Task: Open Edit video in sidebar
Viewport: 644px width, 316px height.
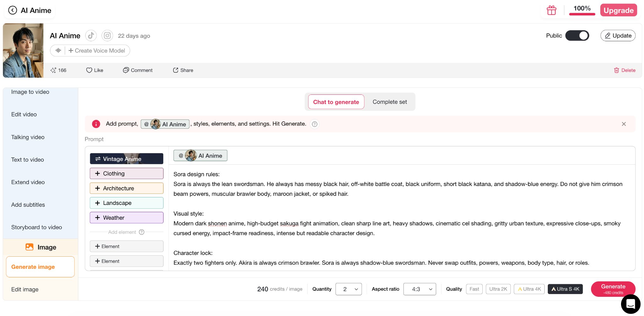Action: pyautogui.click(x=24, y=115)
